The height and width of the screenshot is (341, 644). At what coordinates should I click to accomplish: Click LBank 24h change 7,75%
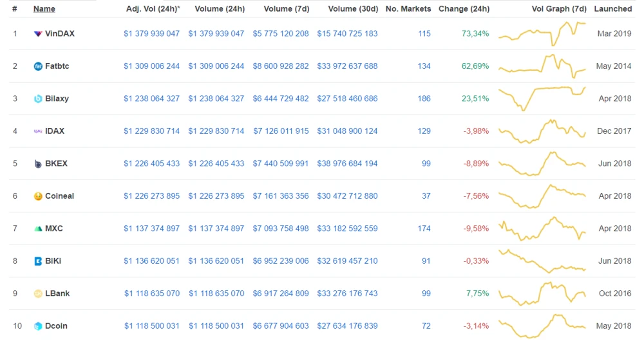click(x=477, y=293)
